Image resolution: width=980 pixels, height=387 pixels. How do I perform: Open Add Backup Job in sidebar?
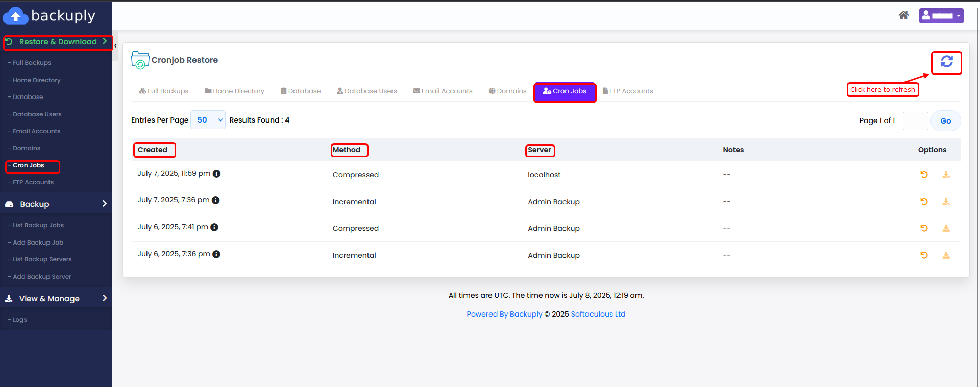pos(38,243)
